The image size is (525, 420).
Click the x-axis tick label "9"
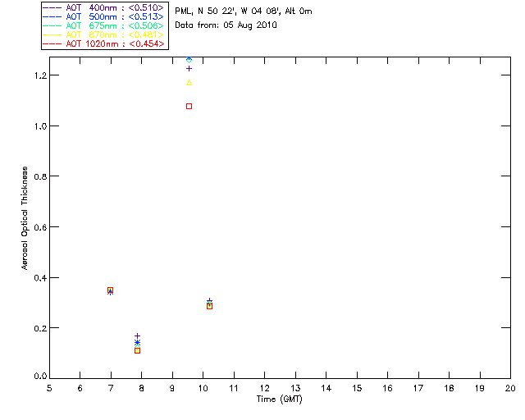pyautogui.click(x=172, y=388)
